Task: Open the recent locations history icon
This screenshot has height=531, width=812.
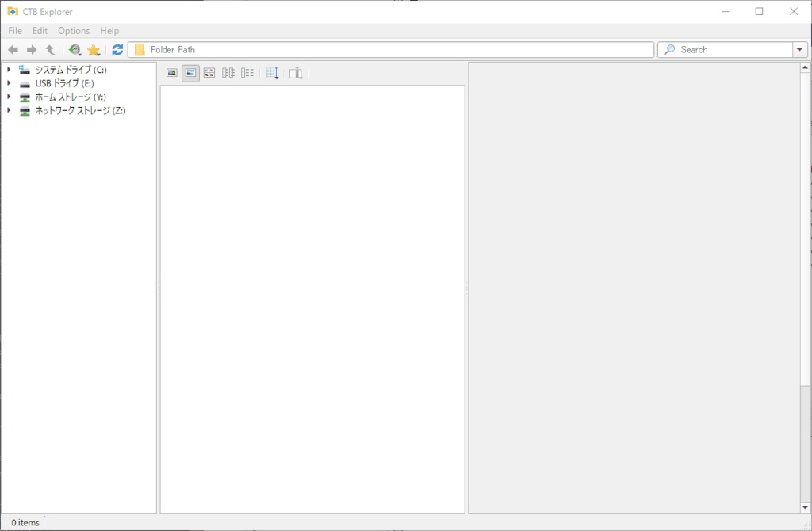Action: point(75,50)
